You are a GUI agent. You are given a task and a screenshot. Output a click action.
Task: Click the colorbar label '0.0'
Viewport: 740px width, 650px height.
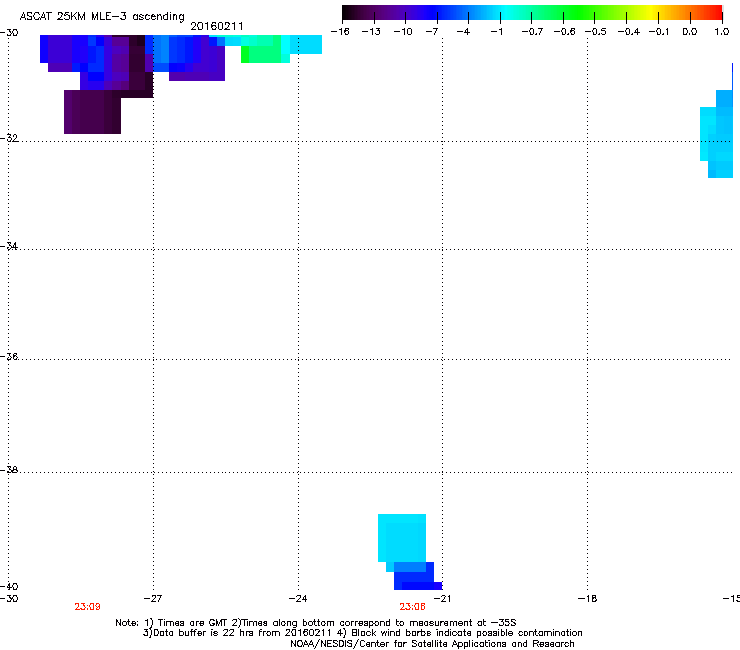pos(690,32)
